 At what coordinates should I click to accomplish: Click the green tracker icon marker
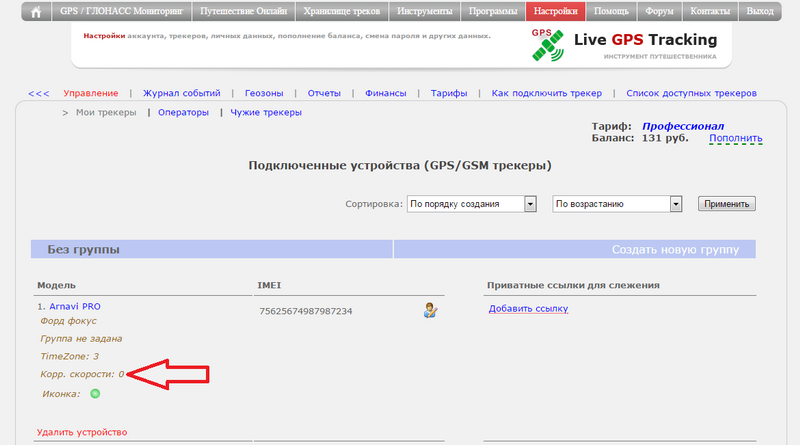(x=95, y=393)
